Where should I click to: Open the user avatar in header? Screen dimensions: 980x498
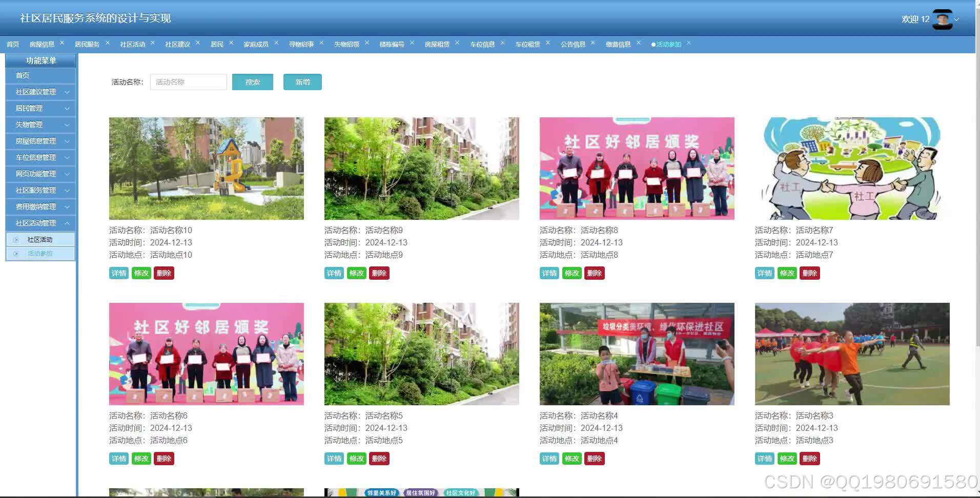coord(942,19)
